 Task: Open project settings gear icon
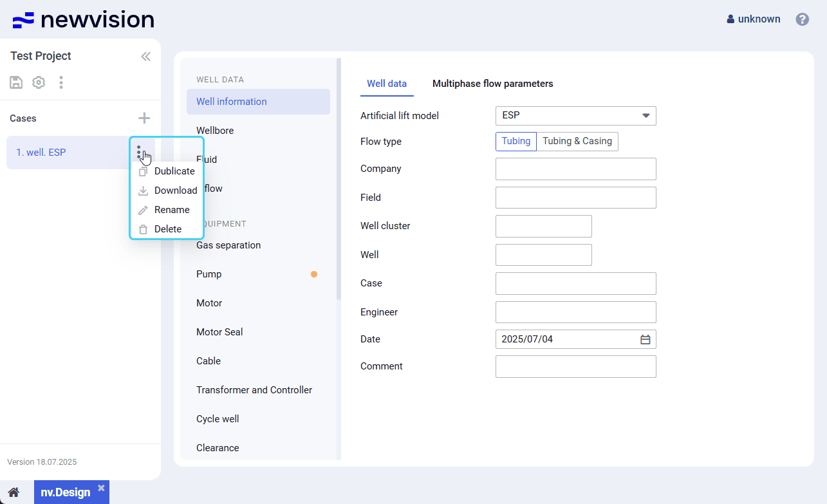[x=39, y=82]
